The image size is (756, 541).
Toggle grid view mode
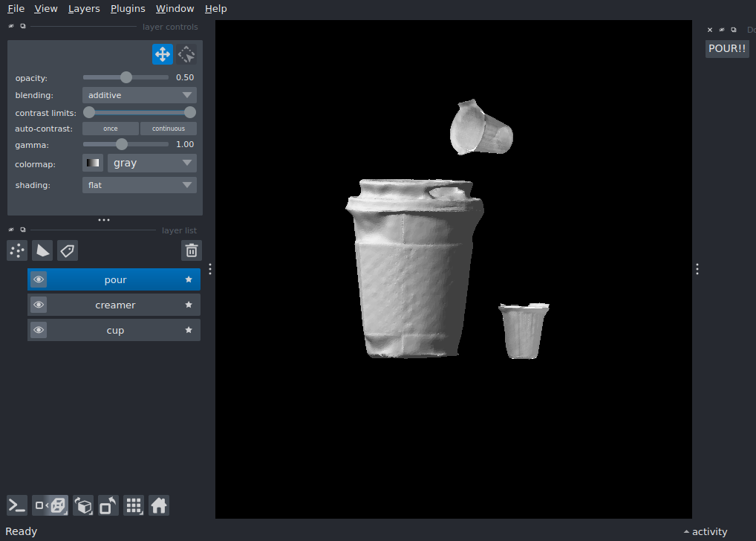tap(134, 505)
